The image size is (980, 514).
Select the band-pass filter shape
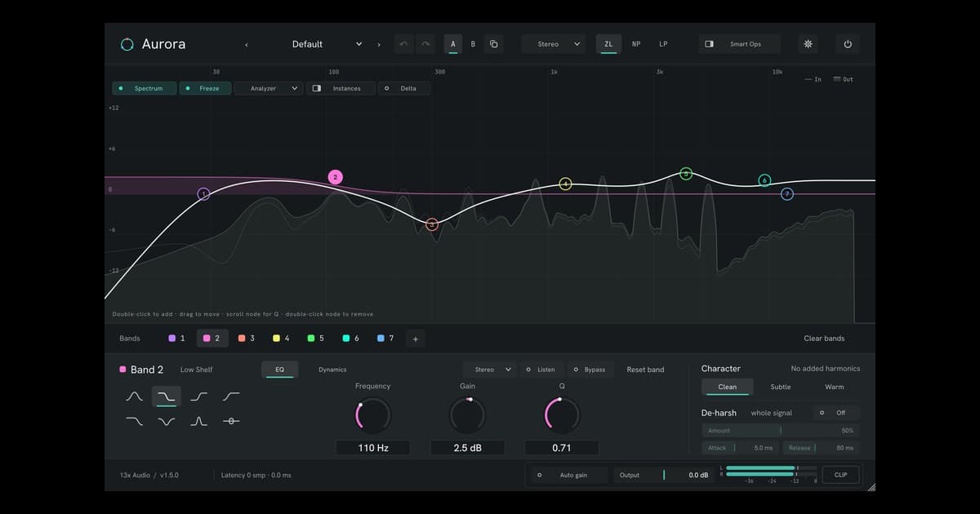coord(198,421)
